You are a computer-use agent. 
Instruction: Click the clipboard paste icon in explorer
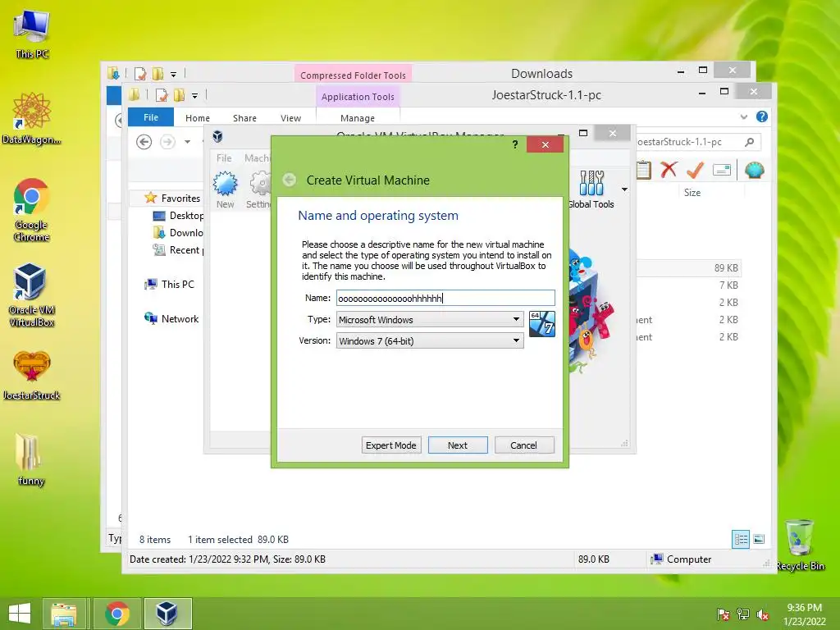[644, 171]
